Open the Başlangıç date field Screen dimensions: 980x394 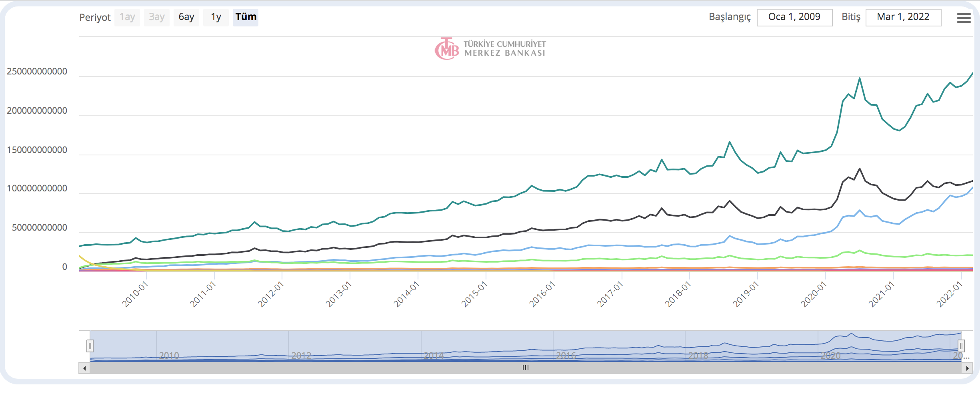[x=794, y=17]
